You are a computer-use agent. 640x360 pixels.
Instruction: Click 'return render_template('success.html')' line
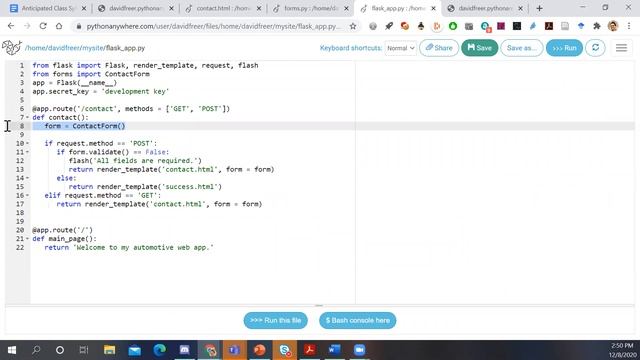[x=145, y=187]
